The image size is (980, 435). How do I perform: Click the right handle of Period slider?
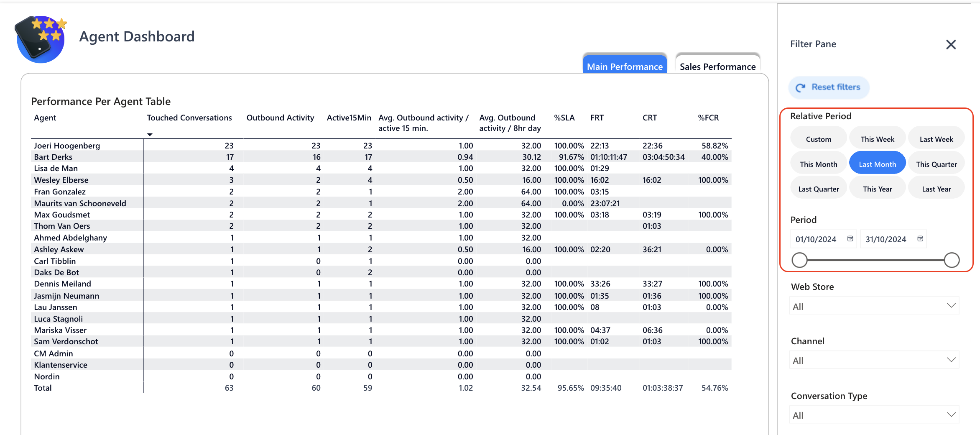tap(952, 260)
